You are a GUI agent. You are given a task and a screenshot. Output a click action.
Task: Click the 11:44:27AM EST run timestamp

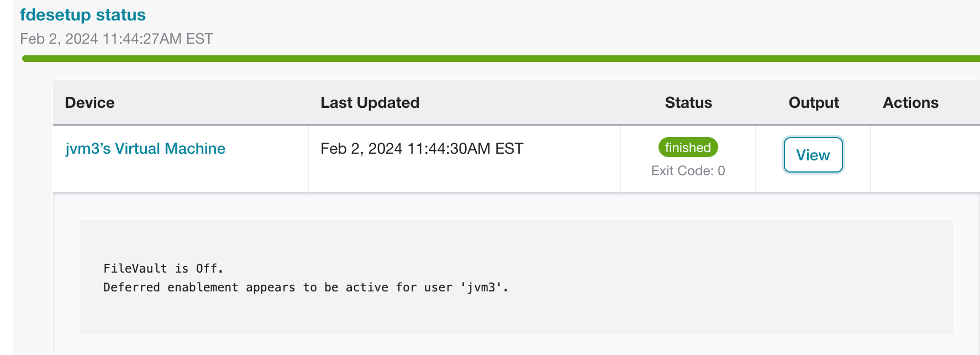point(117,39)
